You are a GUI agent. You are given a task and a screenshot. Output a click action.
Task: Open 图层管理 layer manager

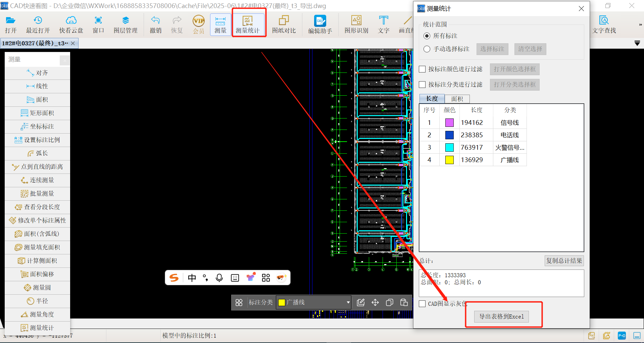point(126,25)
